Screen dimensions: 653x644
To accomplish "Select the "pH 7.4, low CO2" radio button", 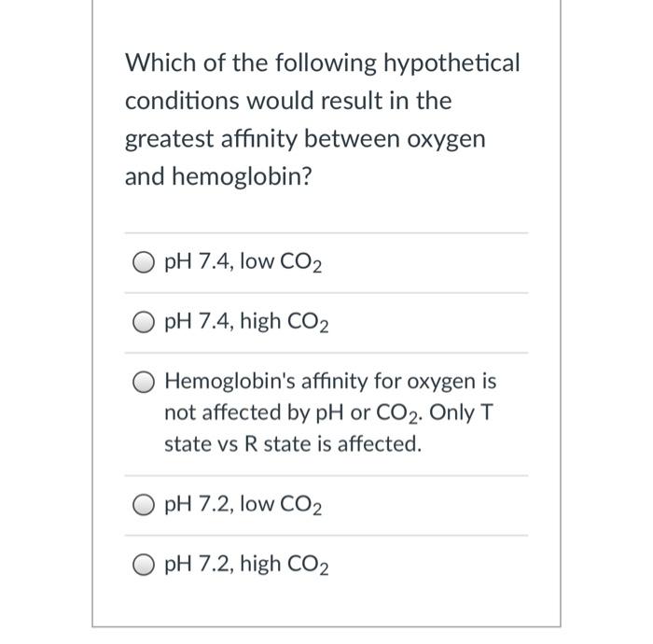I will (144, 262).
